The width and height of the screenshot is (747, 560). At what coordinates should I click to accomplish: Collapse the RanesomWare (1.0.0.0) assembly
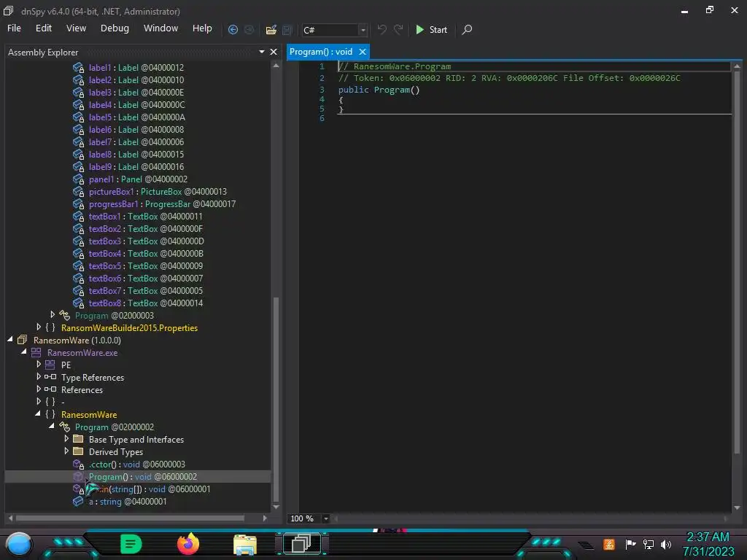tap(10, 340)
